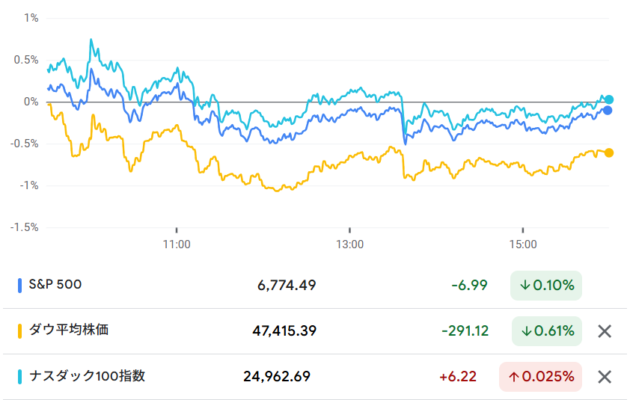Click the Dow 0.61% change badge
Screen dimensions: 633x400
[545, 331]
